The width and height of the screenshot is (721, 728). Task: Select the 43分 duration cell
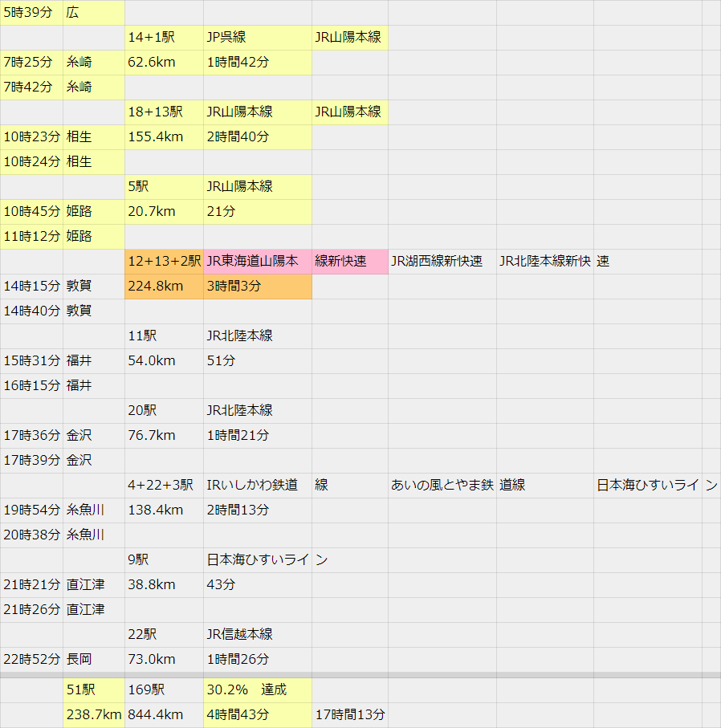pos(258,585)
